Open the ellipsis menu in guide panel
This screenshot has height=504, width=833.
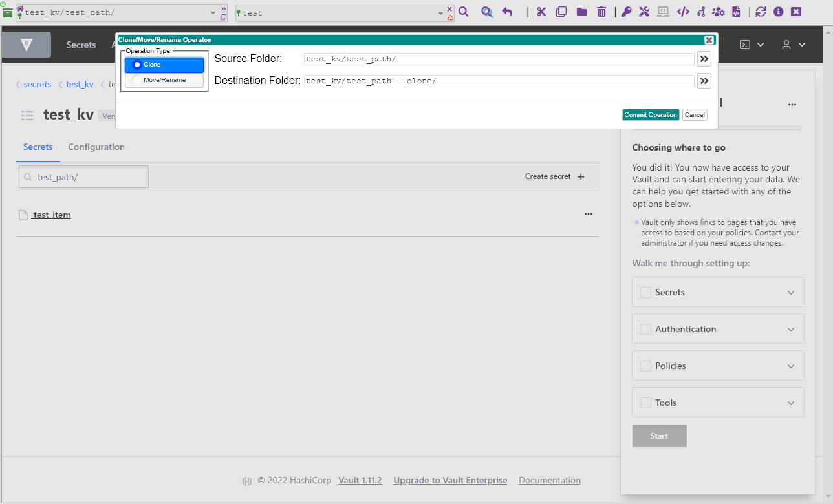coord(792,105)
